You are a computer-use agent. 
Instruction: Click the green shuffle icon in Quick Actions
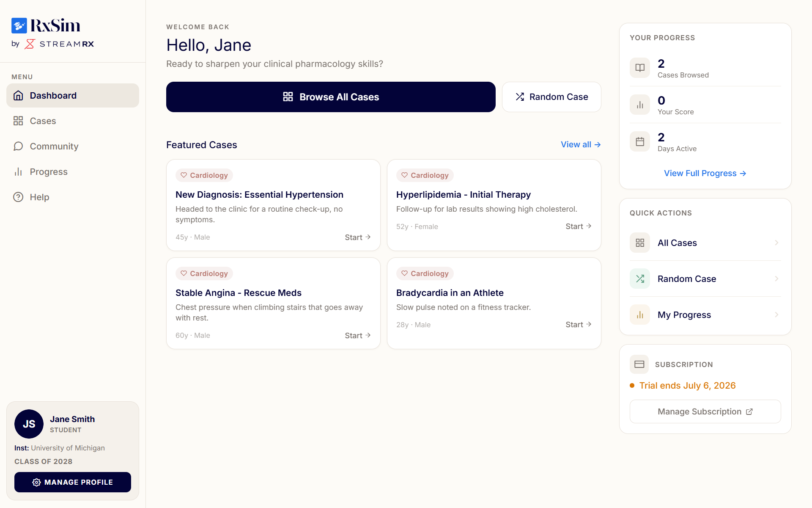pos(640,279)
